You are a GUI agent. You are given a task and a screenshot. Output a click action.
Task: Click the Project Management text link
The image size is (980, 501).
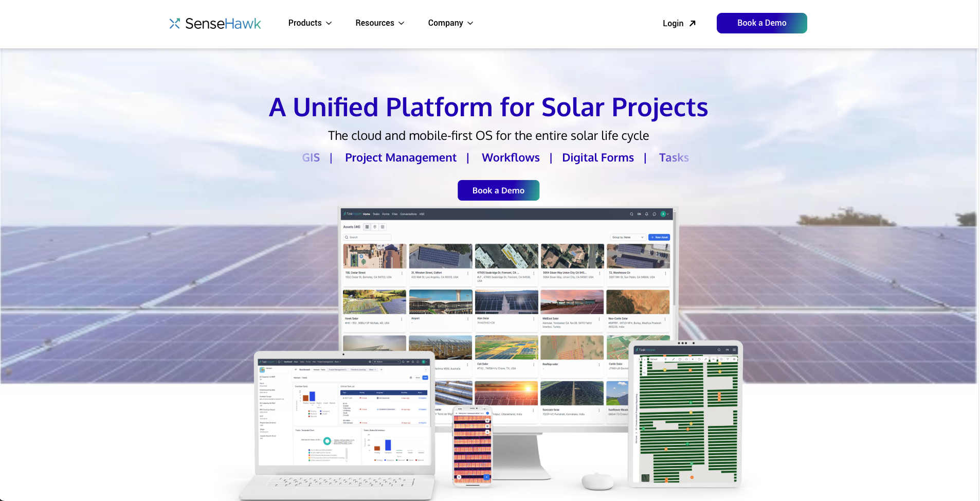click(x=401, y=158)
